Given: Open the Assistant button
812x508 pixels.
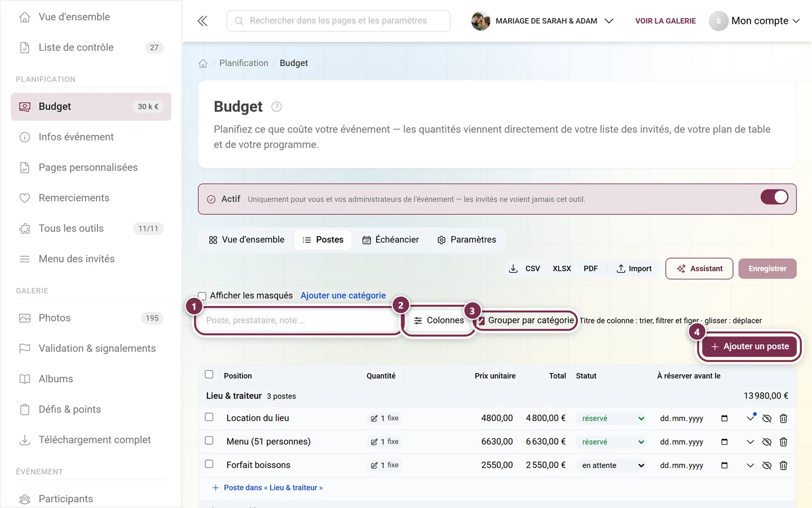Looking at the screenshot, I should pos(699,269).
